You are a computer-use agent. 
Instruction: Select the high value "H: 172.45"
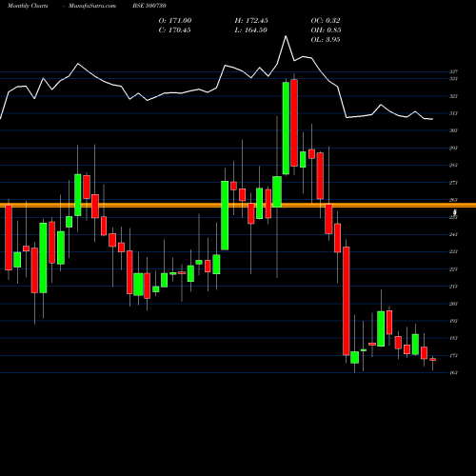click(x=251, y=20)
